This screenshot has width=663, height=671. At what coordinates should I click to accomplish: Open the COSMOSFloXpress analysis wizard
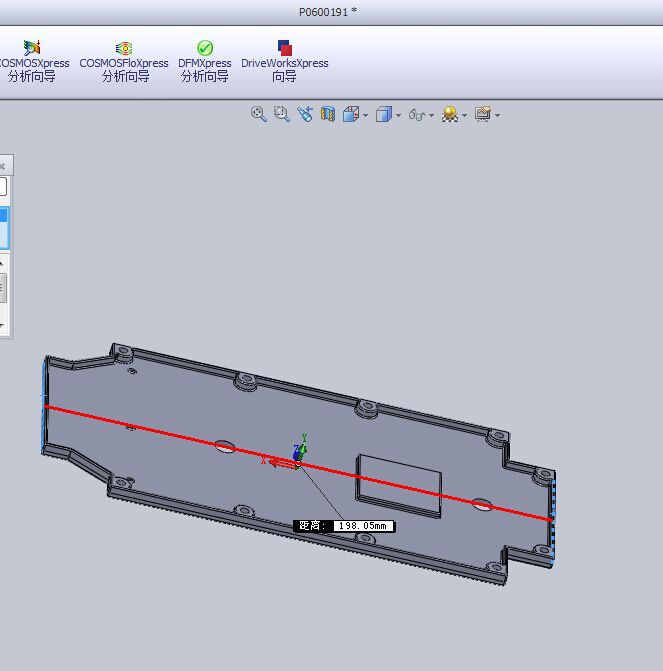pyautogui.click(x=124, y=61)
